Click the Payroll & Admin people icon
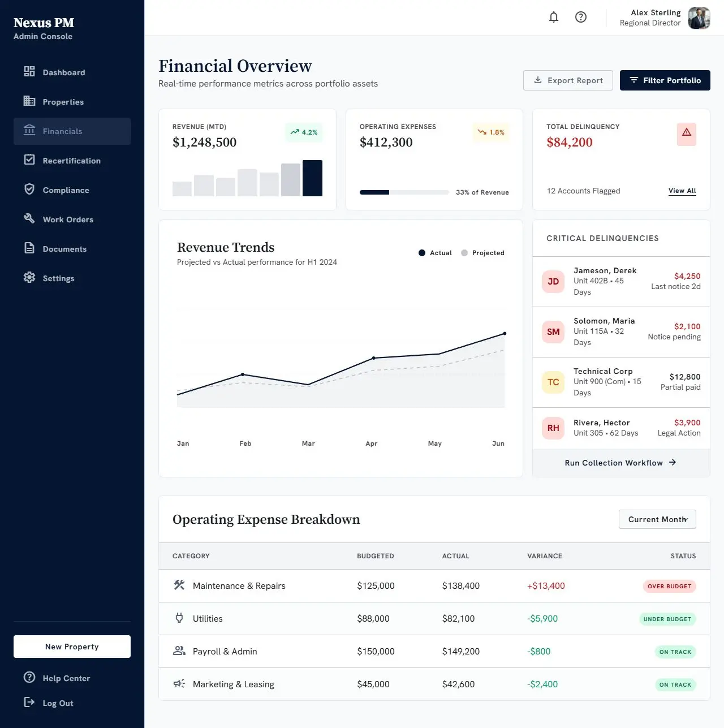This screenshot has height=728, width=724. (x=179, y=651)
